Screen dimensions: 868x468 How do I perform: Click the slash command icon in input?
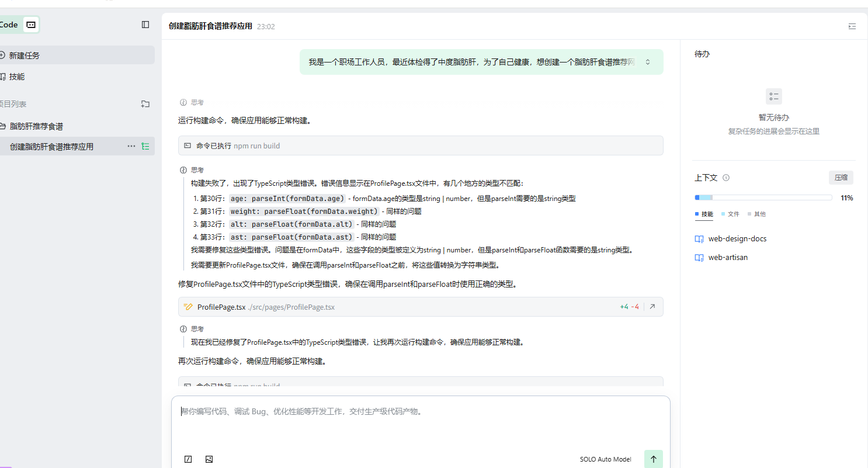coord(188,459)
